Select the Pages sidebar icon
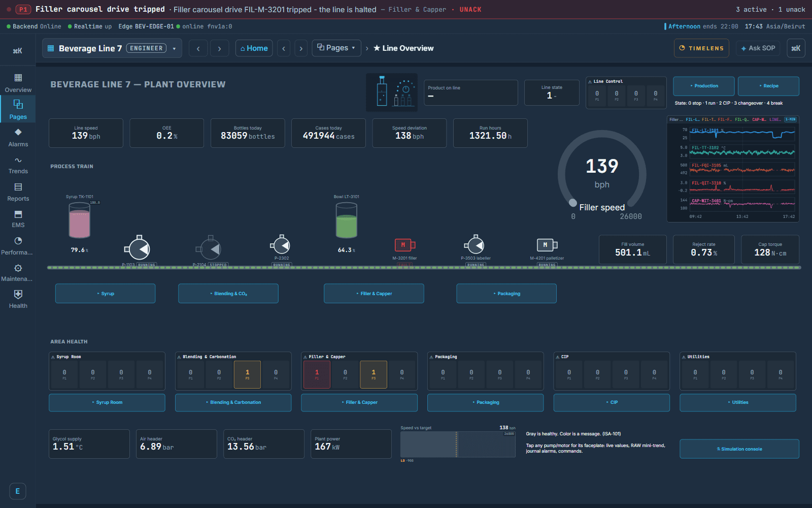The height and width of the screenshot is (508, 812). tap(18, 110)
